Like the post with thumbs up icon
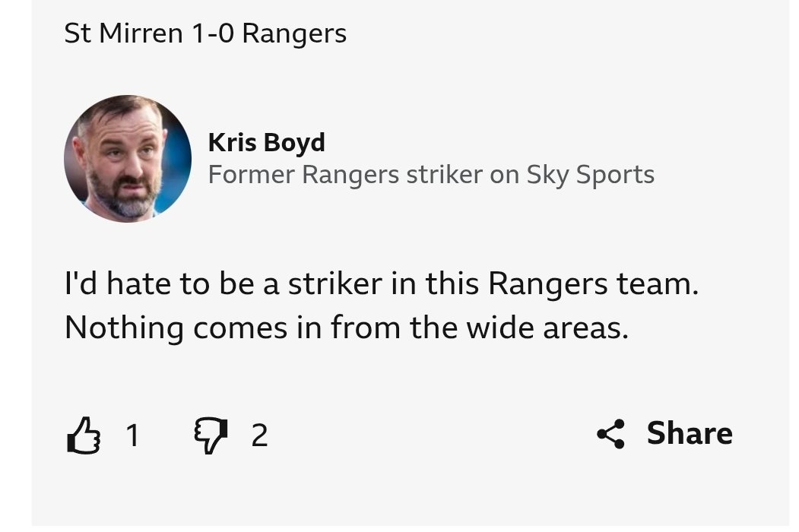Screen dimensions: 799x532 click(x=84, y=435)
